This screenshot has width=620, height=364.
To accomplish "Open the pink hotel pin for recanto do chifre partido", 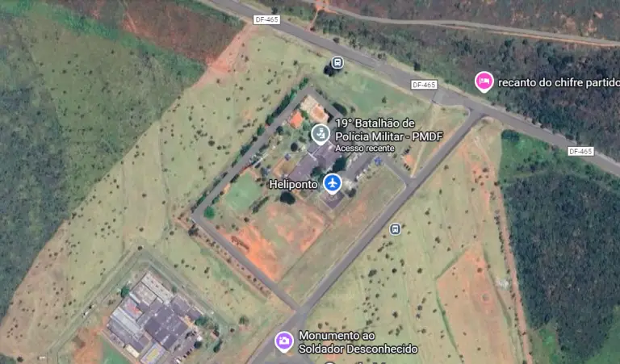I will [x=484, y=82].
